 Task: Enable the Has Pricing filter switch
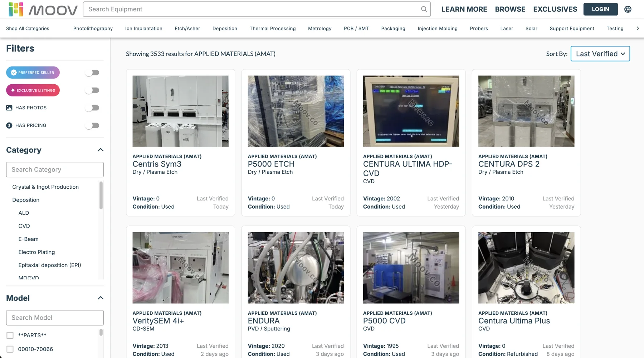[92, 125]
